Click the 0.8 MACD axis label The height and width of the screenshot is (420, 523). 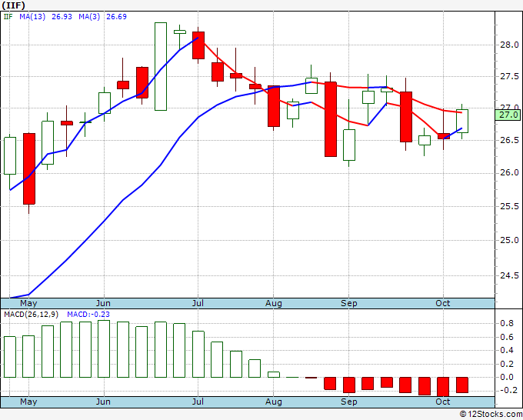coord(507,323)
